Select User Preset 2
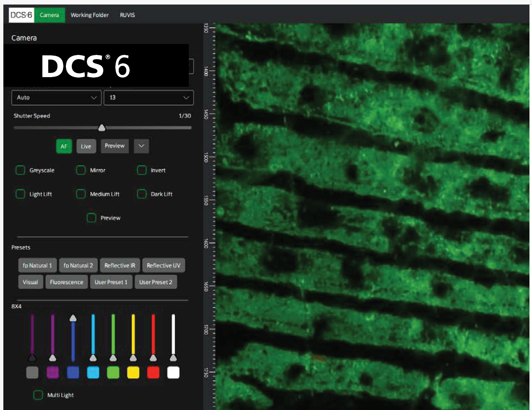The width and height of the screenshot is (532, 410). tap(156, 282)
